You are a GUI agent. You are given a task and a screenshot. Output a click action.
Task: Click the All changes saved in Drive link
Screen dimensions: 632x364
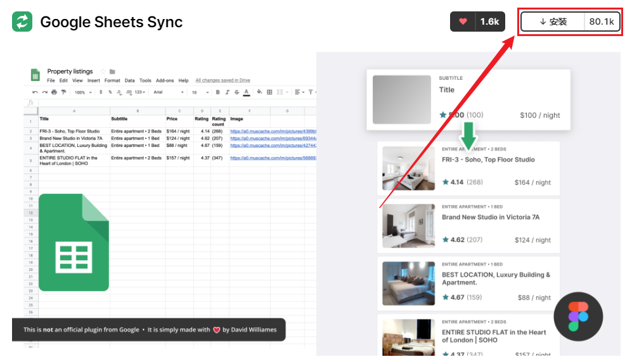(222, 81)
